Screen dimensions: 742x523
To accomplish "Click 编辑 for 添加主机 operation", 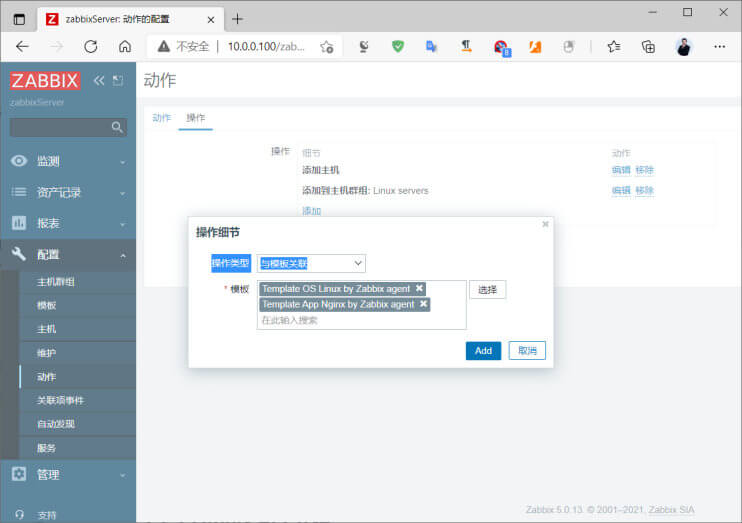I will coord(621,170).
